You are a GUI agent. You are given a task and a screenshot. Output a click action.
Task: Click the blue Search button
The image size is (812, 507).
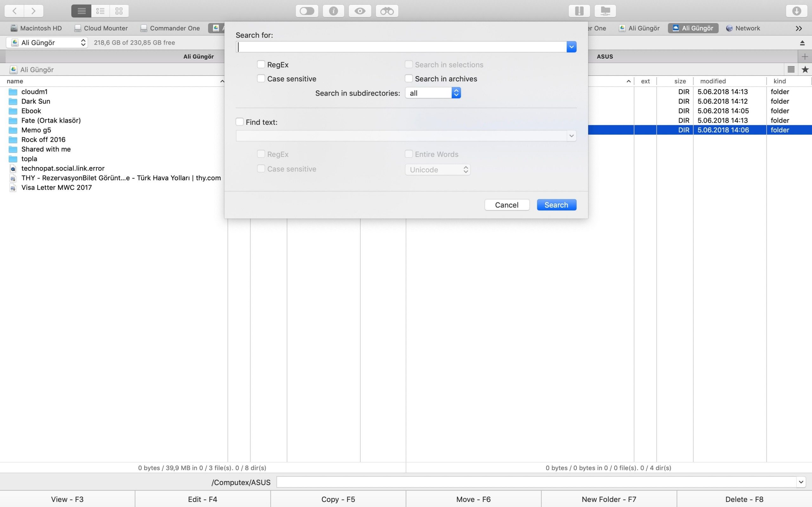pyautogui.click(x=556, y=205)
